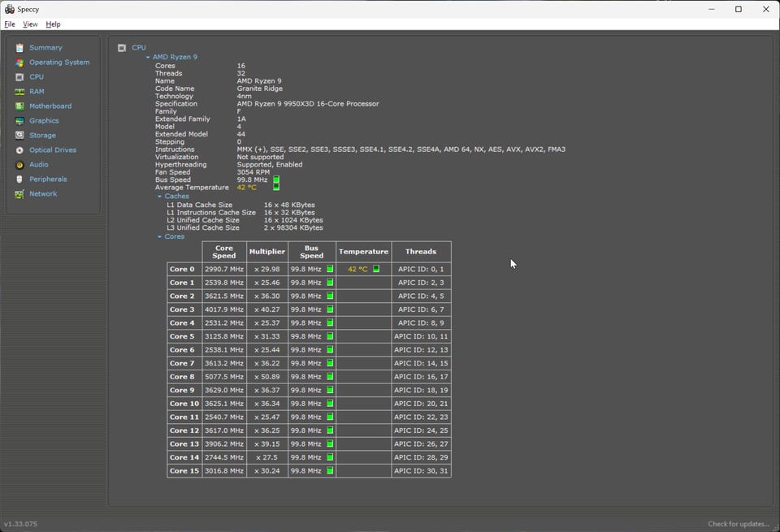Click the Peripherals mouse icon

coord(19,179)
